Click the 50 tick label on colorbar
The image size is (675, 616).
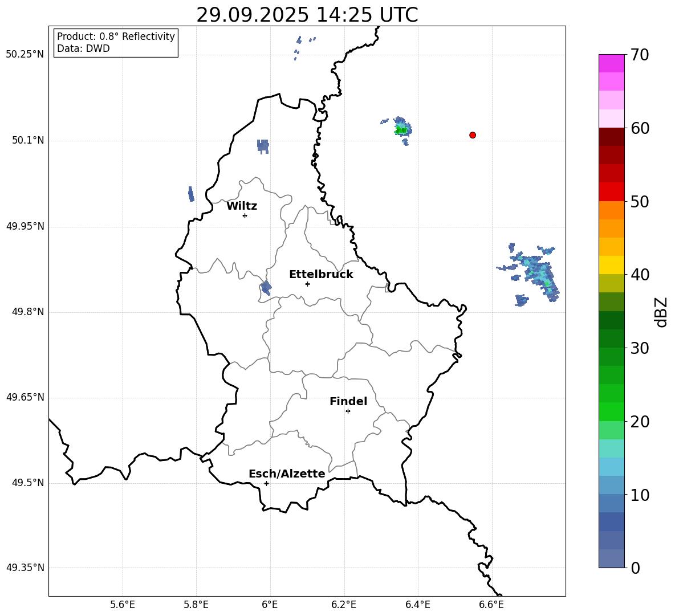(640, 201)
